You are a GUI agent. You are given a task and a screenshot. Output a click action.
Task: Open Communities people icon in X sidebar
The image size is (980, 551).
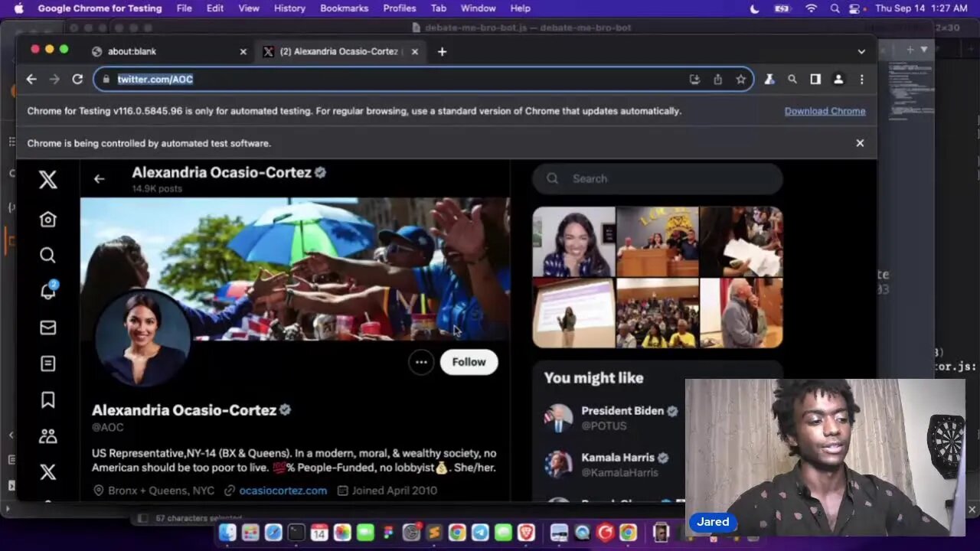47,436
